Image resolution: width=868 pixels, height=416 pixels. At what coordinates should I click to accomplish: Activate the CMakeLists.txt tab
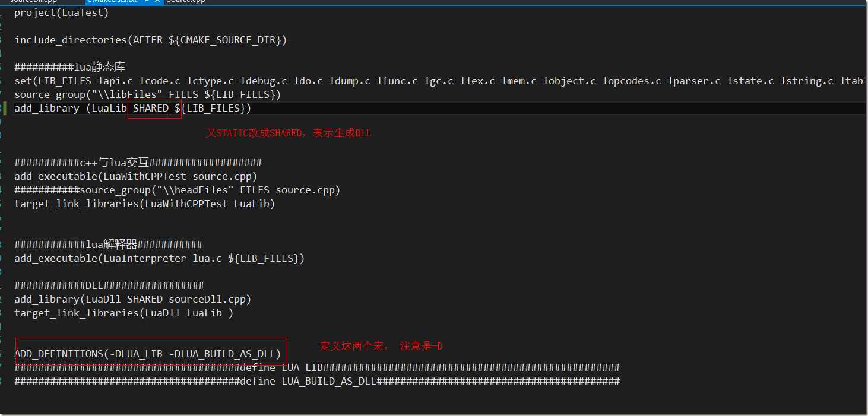113,2
